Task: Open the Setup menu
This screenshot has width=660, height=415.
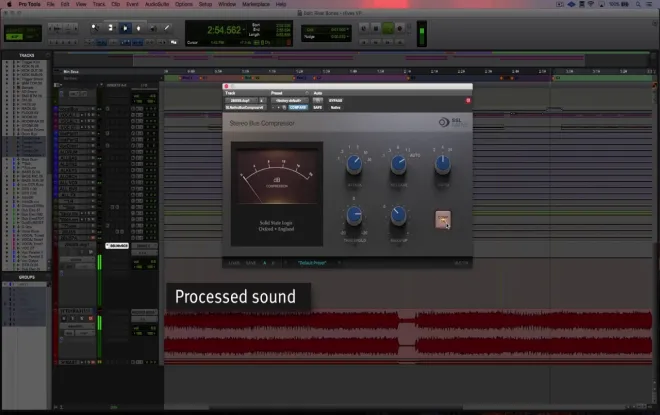Action: tap(205, 4)
